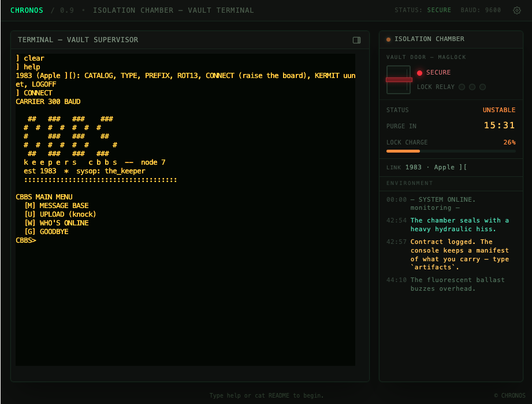Click the CBBS MAIN MENU heading
The image size is (532, 404).
pos(44,197)
